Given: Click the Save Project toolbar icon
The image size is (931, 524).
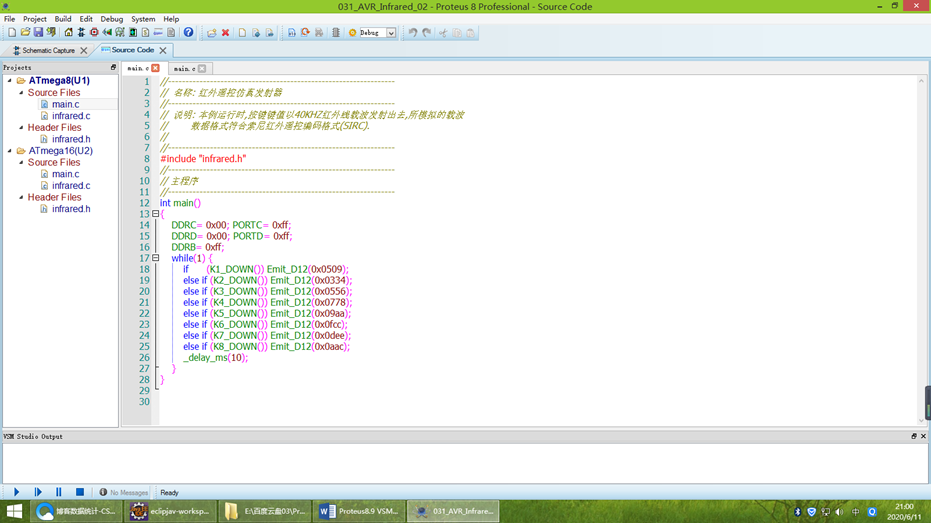Looking at the screenshot, I should pyautogui.click(x=38, y=33).
